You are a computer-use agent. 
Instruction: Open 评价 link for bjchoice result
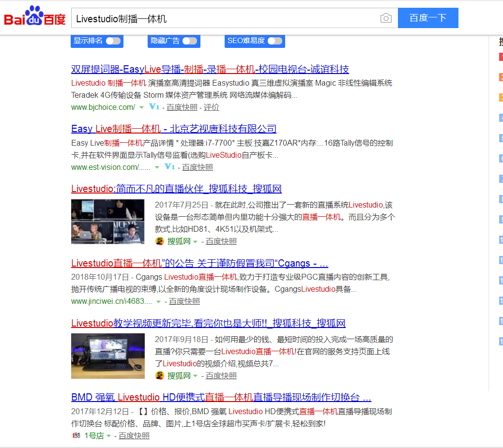tap(212, 107)
